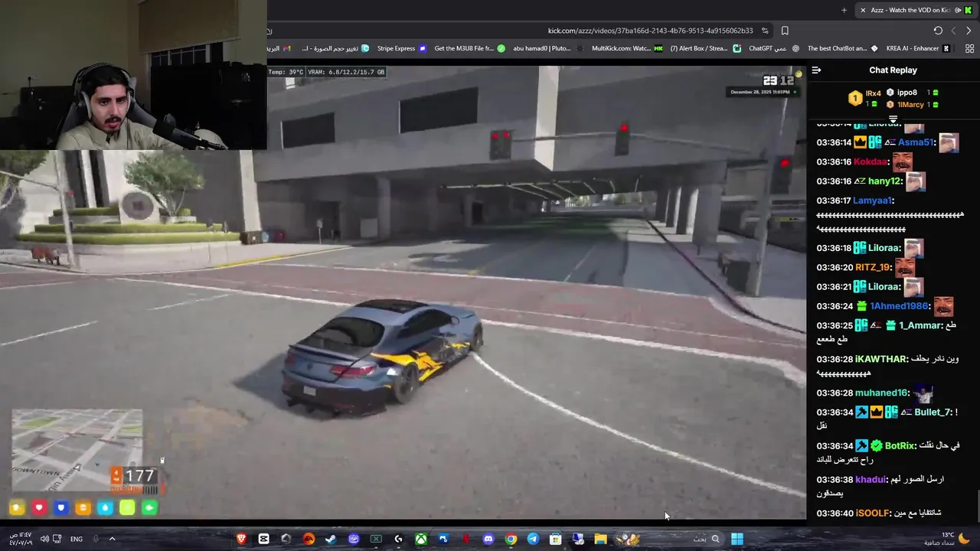Screen dimensions: 980x551
Task: Open the MultiKick.com bookmark
Action: tap(627, 48)
